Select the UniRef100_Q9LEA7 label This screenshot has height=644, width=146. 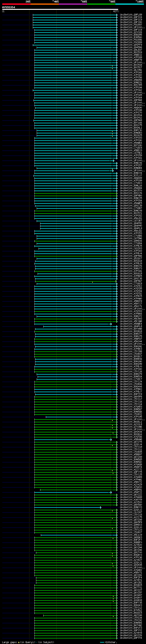click(131, 50)
